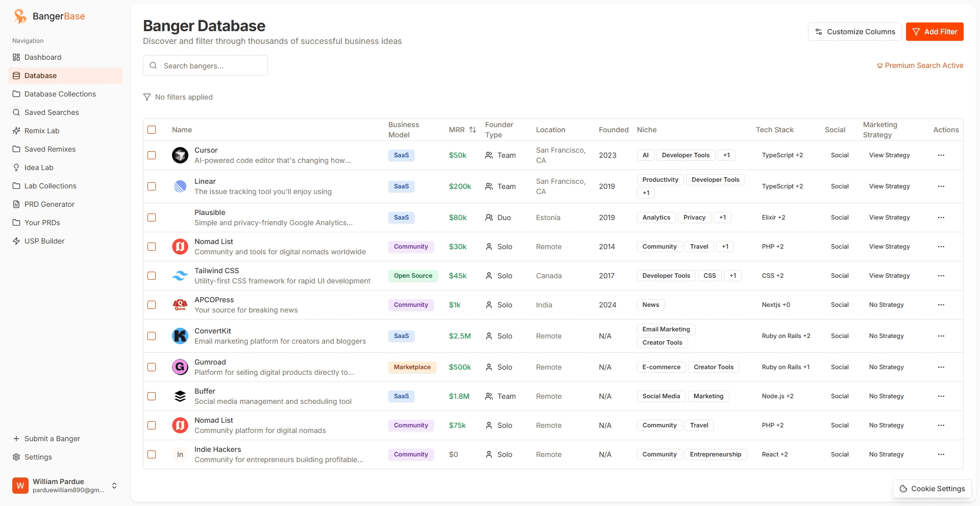The height and width of the screenshot is (506, 980).
Task: Open Lab Collections in sidebar
Action: [65, 186]
